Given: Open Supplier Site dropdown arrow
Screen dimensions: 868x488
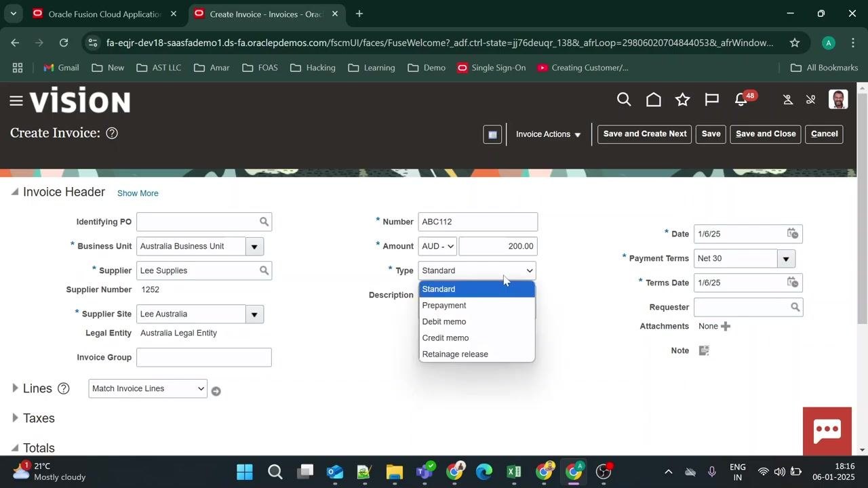Looking at the screenshot, I should click(254, 314).
